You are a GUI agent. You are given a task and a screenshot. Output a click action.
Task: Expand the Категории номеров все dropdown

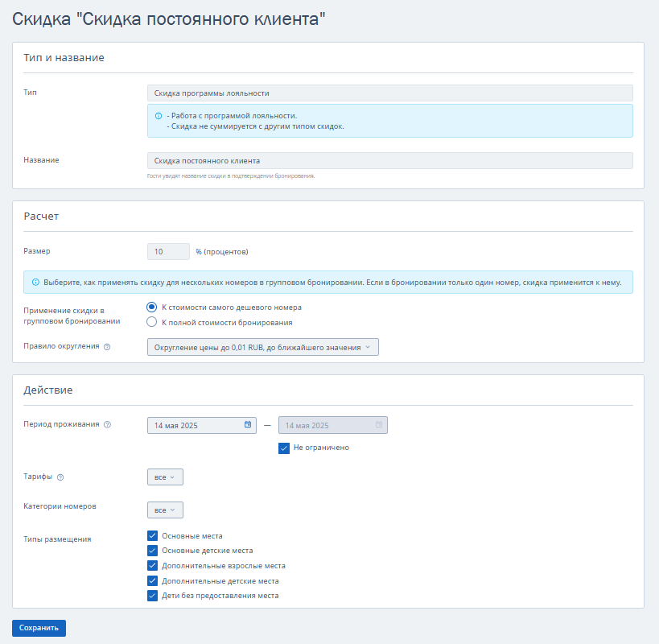(x=165, y=510)
